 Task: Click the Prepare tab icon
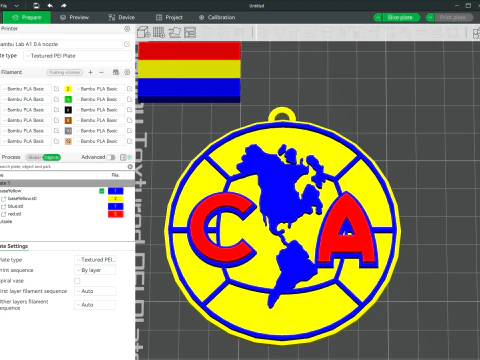15,17
